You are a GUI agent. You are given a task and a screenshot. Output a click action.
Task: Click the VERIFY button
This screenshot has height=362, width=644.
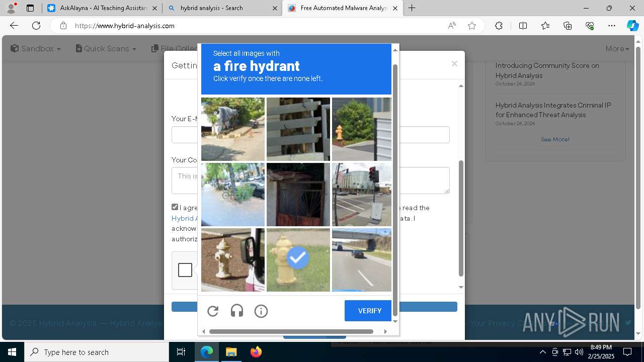point(369,311)
